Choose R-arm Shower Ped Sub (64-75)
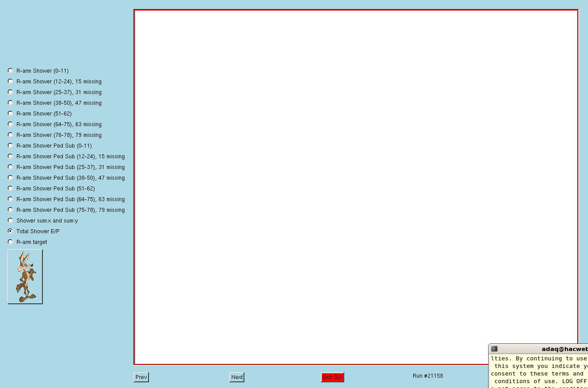588x388 pixels. pyautogui.click(x=10, y=199)
